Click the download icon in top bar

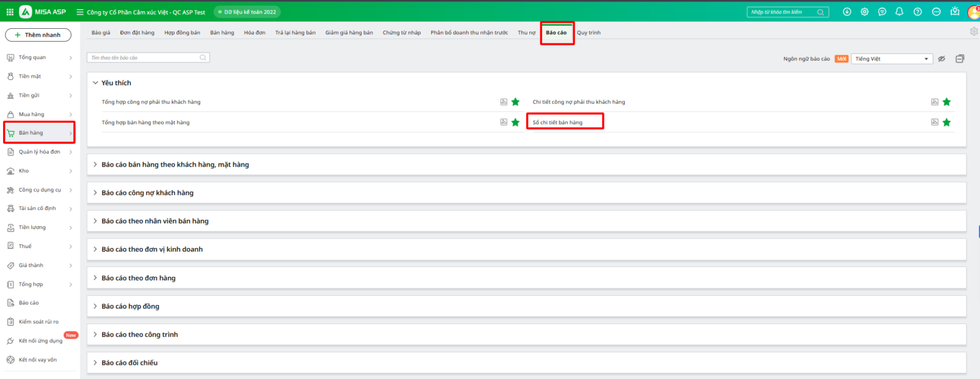pyautogui.click(x=846, y=12)
